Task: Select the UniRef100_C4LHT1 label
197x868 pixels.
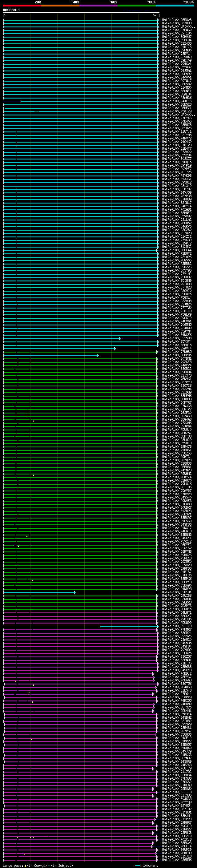Action: [x=176, y=612]
